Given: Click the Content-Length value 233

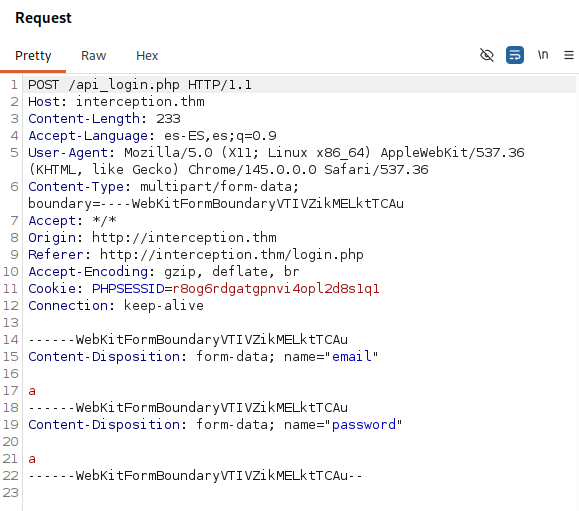Looking at the screenshot, I should 168,119.
